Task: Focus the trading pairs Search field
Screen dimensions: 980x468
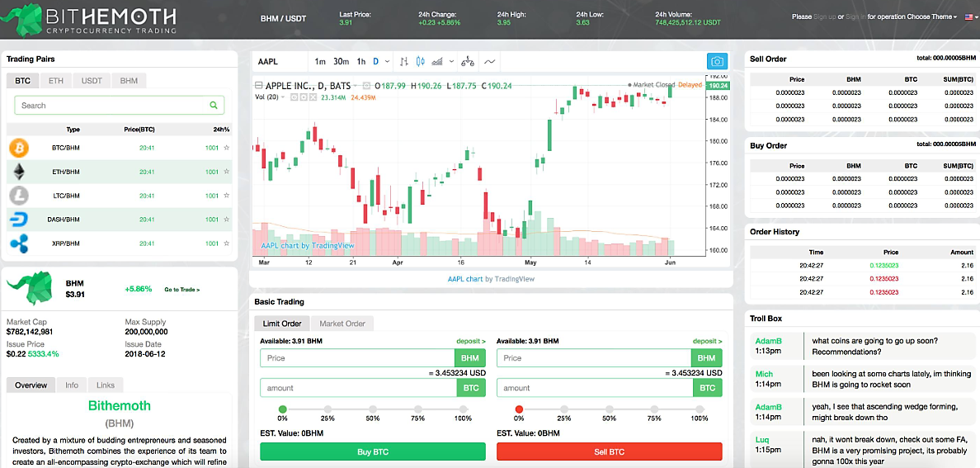Action: [x=120, y=105]
